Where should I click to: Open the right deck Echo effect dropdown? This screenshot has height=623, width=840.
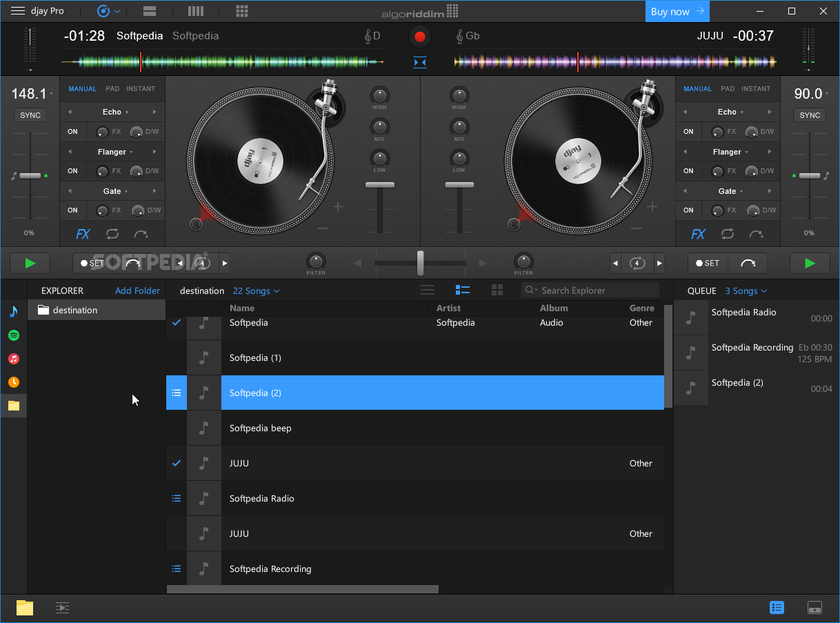(x=730, y=112)
